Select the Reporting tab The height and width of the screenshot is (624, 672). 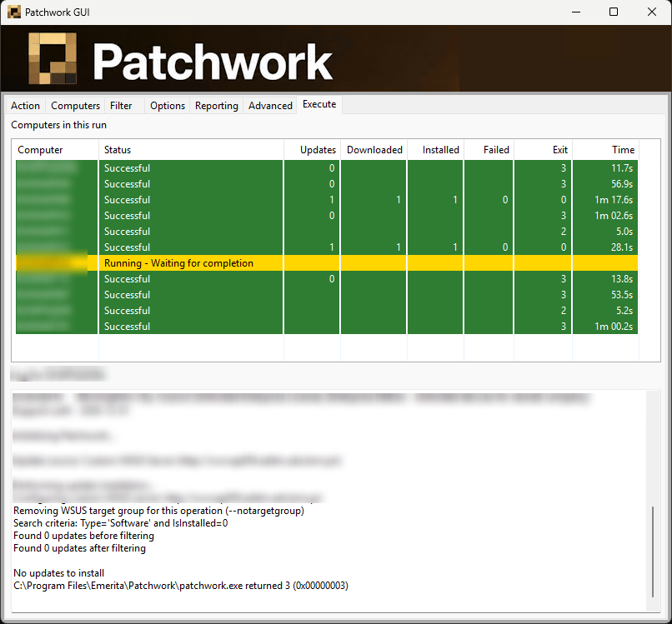217,105
